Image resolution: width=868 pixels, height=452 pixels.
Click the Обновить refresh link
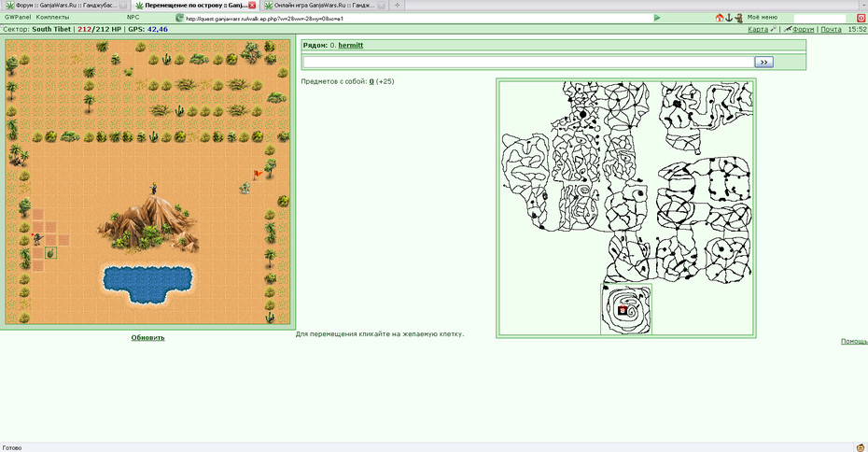(147, 337)
